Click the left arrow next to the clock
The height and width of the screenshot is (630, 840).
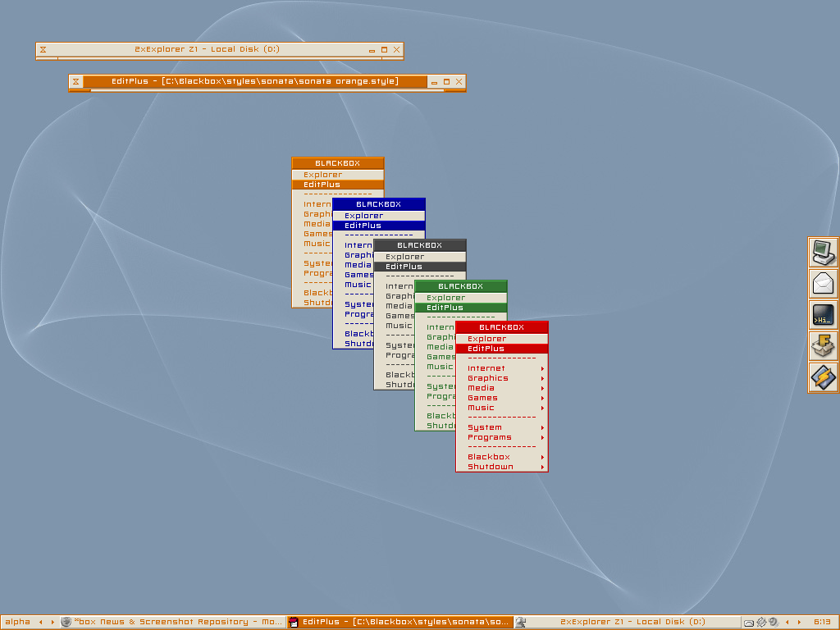point(787,622)
